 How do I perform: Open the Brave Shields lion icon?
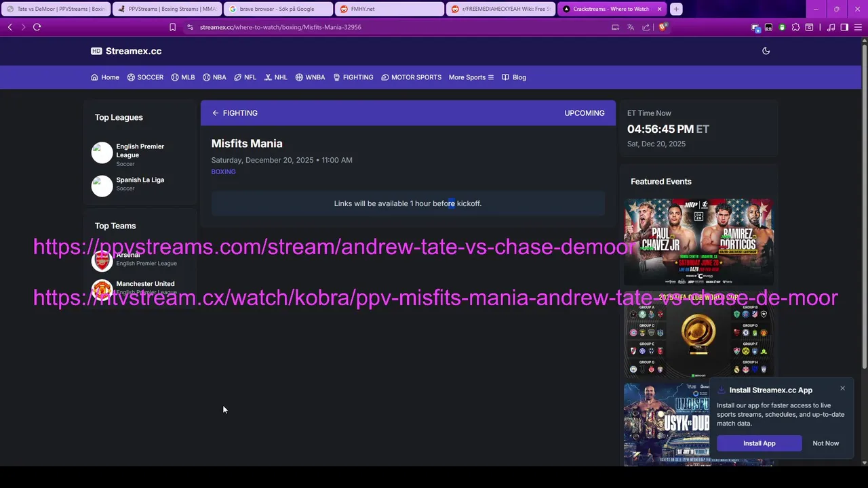pyautogui.click(x=663, y=27)
